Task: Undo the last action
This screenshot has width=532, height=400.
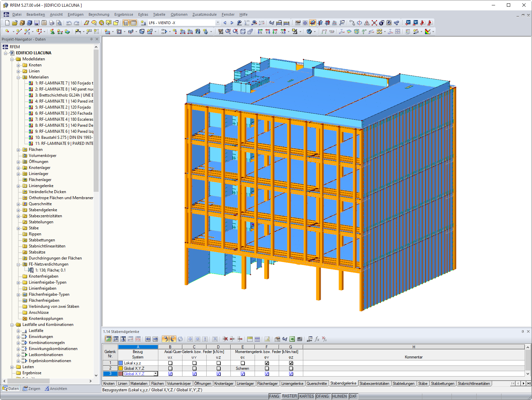Action: pyautogui.click(x=69, y=23)
